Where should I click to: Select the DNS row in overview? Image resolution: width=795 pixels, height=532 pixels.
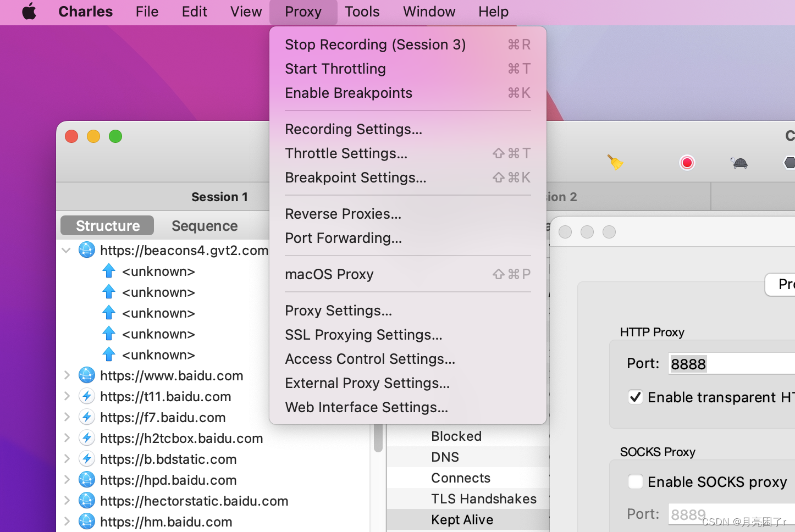(x=468, y=457)
